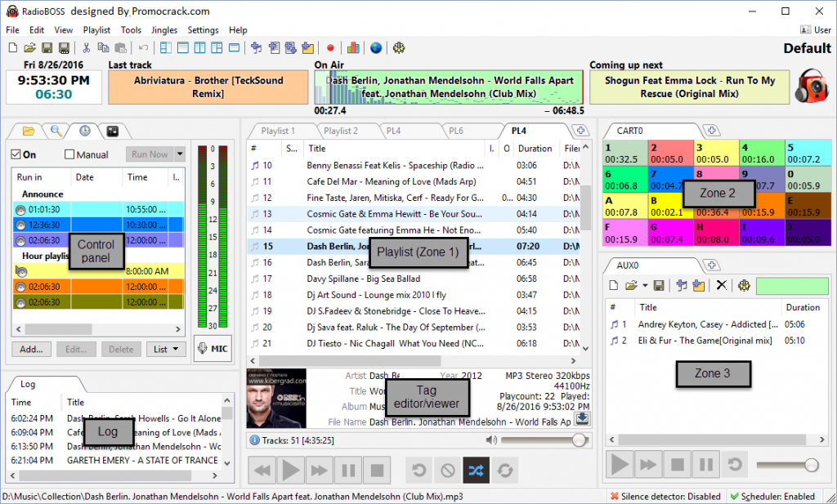Toggle the scheduler On checkbox
837x504 pixels.
click(16, 154)
